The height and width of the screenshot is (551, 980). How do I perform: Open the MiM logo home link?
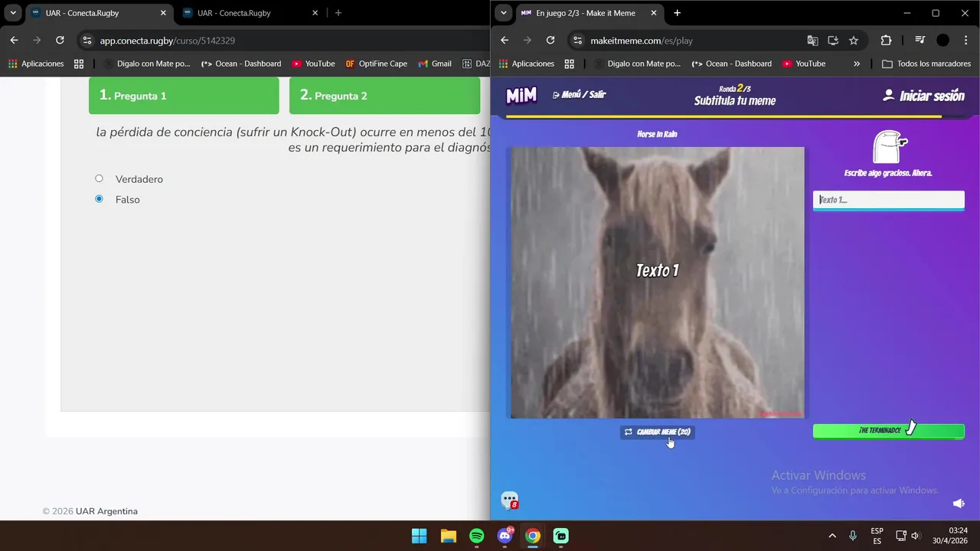click(x=521, y=95)
